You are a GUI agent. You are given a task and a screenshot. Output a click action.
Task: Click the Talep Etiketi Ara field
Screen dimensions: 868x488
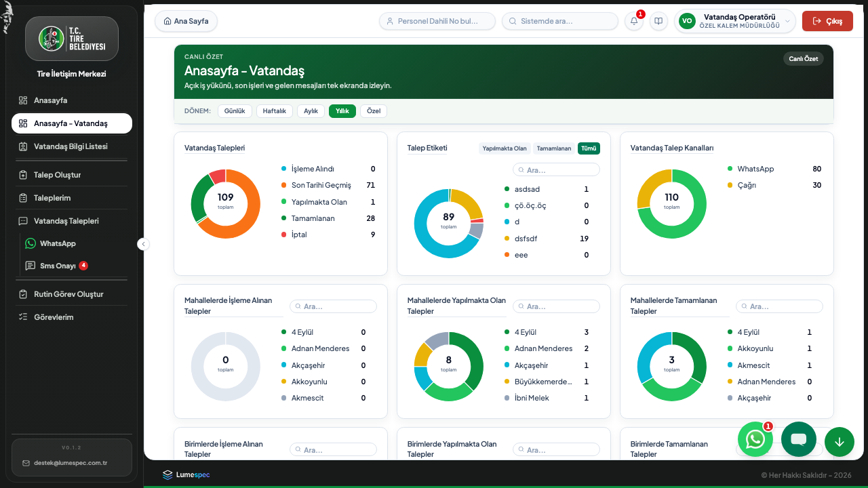[557, 169]
